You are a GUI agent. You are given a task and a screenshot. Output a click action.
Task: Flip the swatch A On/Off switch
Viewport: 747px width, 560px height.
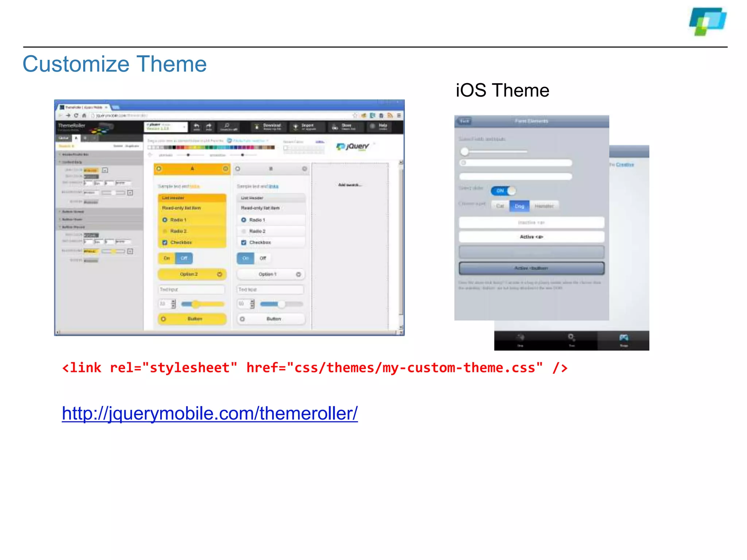tap(175, 258)
